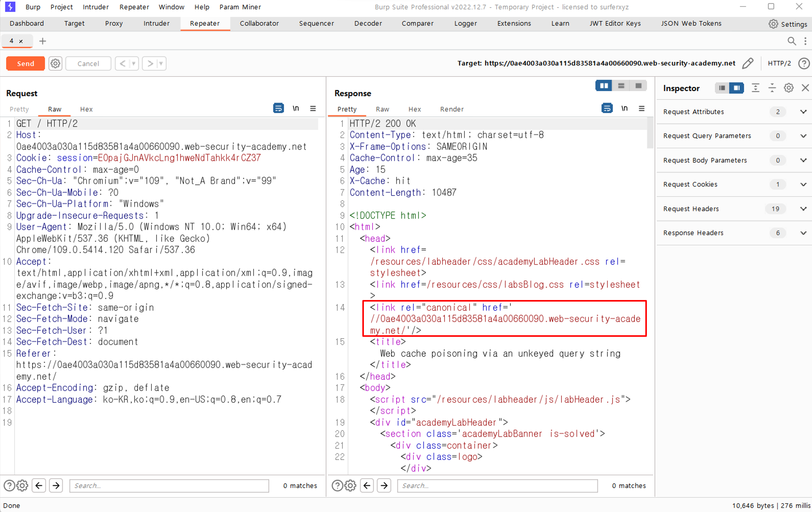Open the Repeater tab search icon
The width and height of the screenshot is (812, 512).
tap(791, 41)
